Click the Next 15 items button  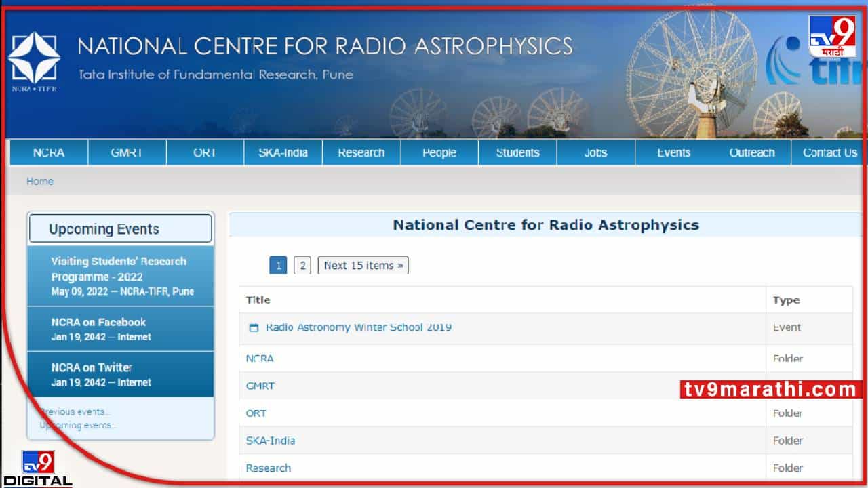click(x=363, y=265)
